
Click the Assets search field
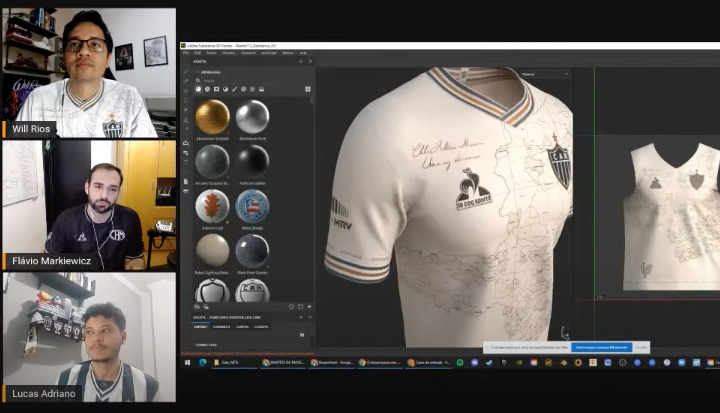pyautogui.click(x=253, y=80)
